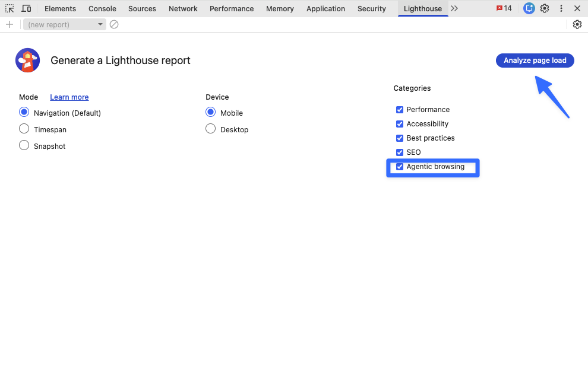Add a new Lighthouse report with plus icon

tap(10, 24)
